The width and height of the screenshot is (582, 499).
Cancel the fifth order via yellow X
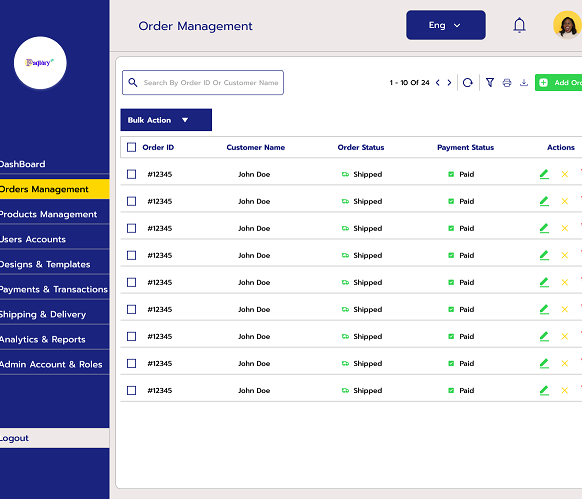(x=565, y=283)
